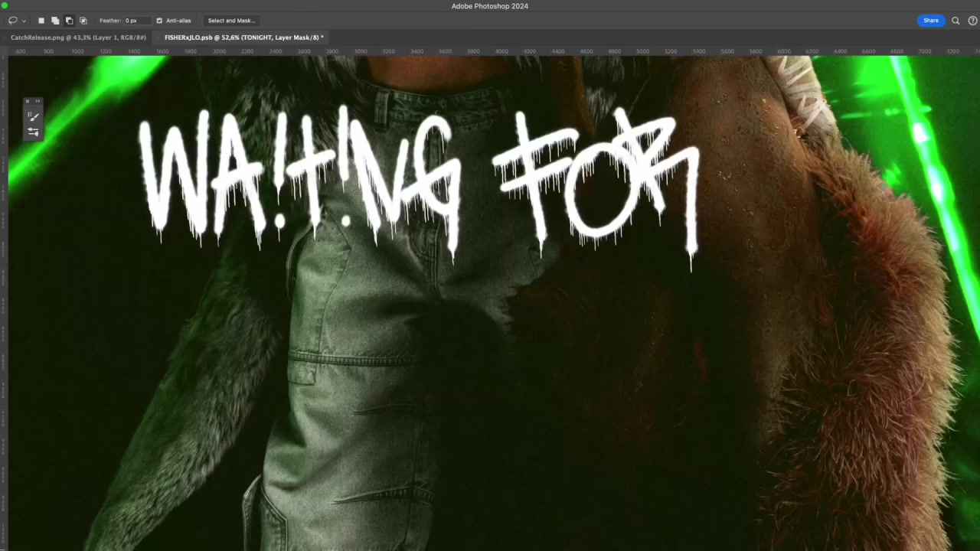Toggle the Anti-alias checkbox
980x551 pixels.
[159, 21]
